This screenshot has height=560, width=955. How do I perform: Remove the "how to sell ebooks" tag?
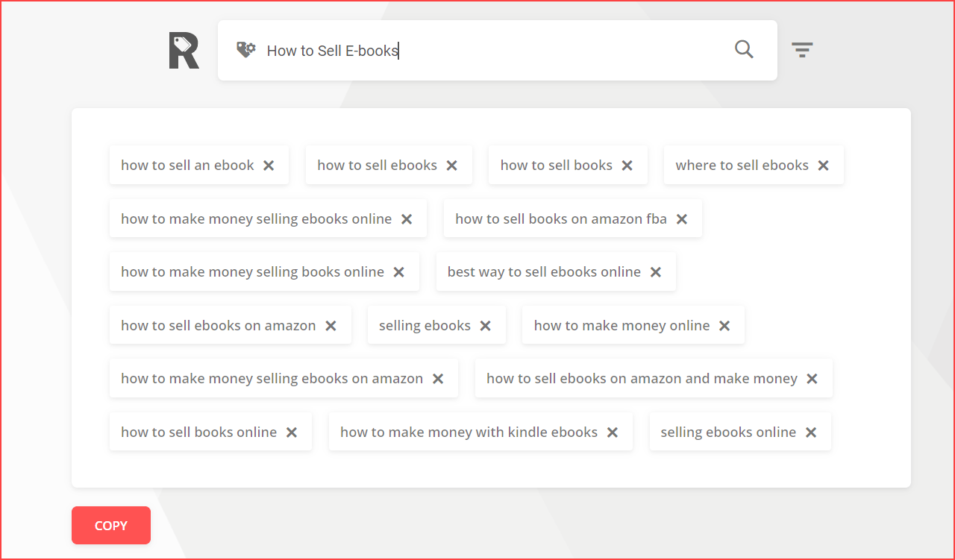[x=451, y=166]
